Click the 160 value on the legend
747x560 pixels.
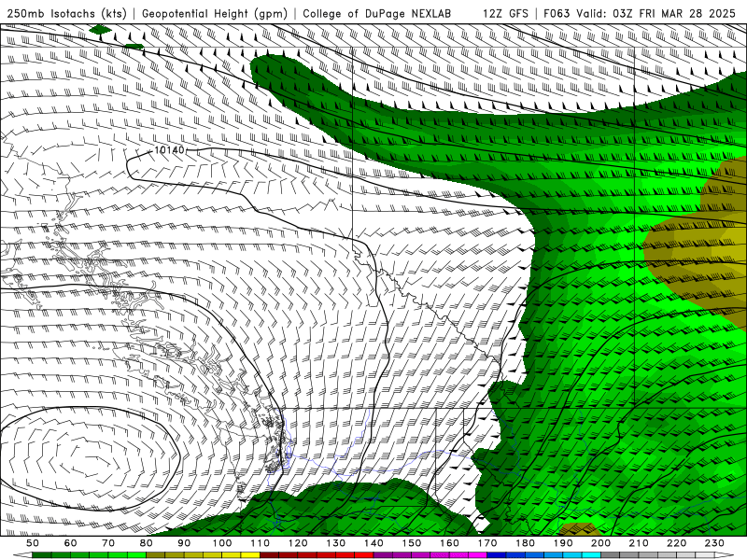450,543
